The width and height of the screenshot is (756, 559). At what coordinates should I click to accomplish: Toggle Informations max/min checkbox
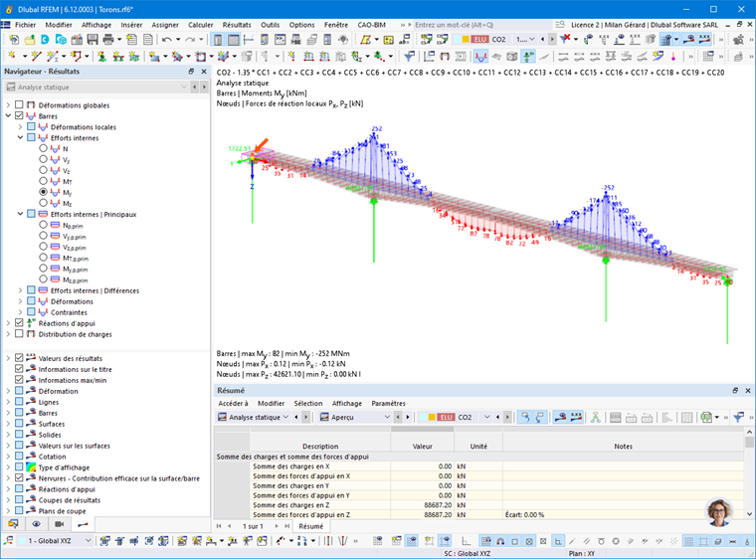click(x=19, y=380)
